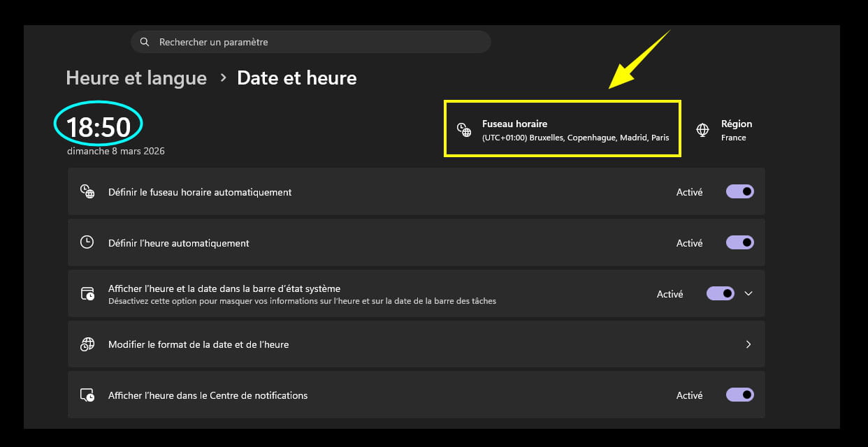
Task: Go back to Heure et langue breadcrumb
Action: 136,78
